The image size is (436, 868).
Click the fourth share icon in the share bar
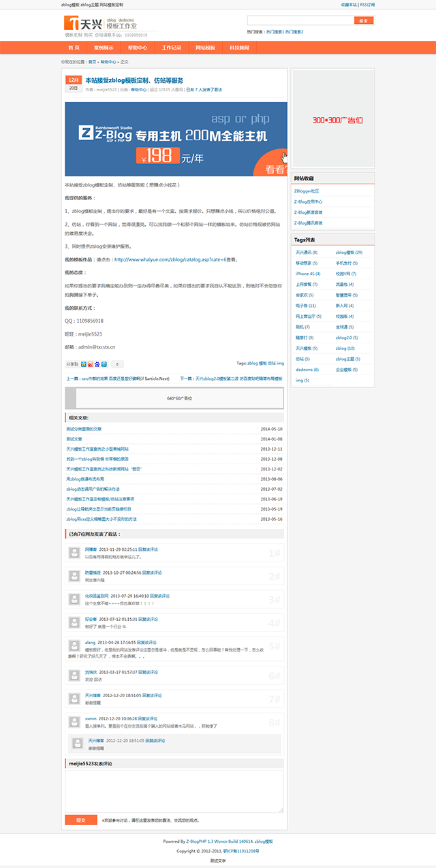[x=104, y=364]
